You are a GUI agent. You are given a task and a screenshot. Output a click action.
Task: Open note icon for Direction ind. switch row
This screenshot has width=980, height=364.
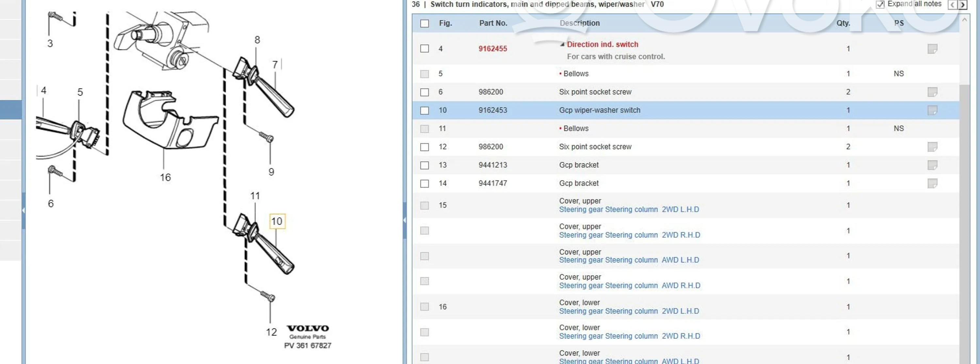click(932, 49)
